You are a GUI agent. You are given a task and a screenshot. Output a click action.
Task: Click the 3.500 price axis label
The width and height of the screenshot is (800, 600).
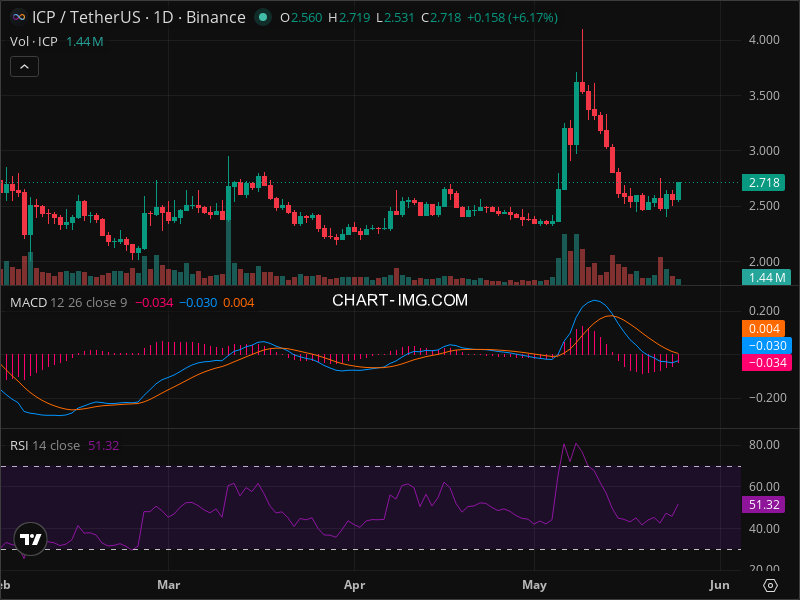[x=764, y=95]
